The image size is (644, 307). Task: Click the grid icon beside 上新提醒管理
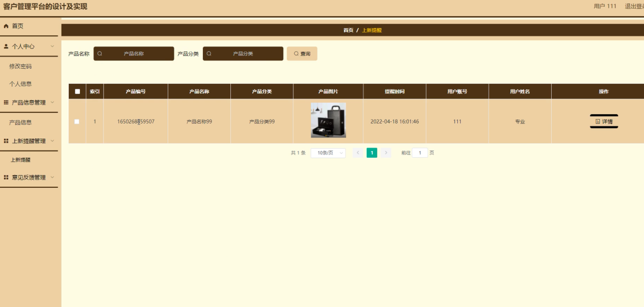[6, 141]
